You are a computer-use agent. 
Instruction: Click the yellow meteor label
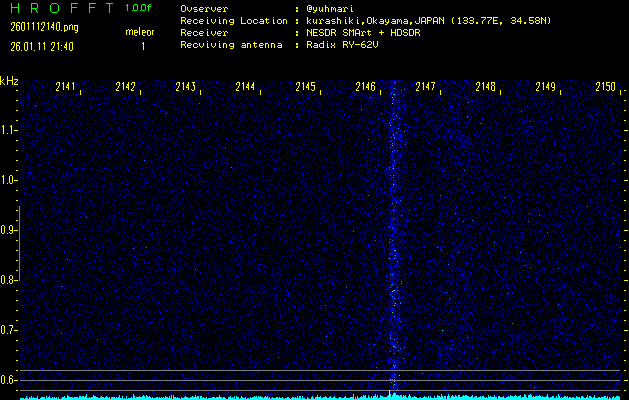pos(140,32)
